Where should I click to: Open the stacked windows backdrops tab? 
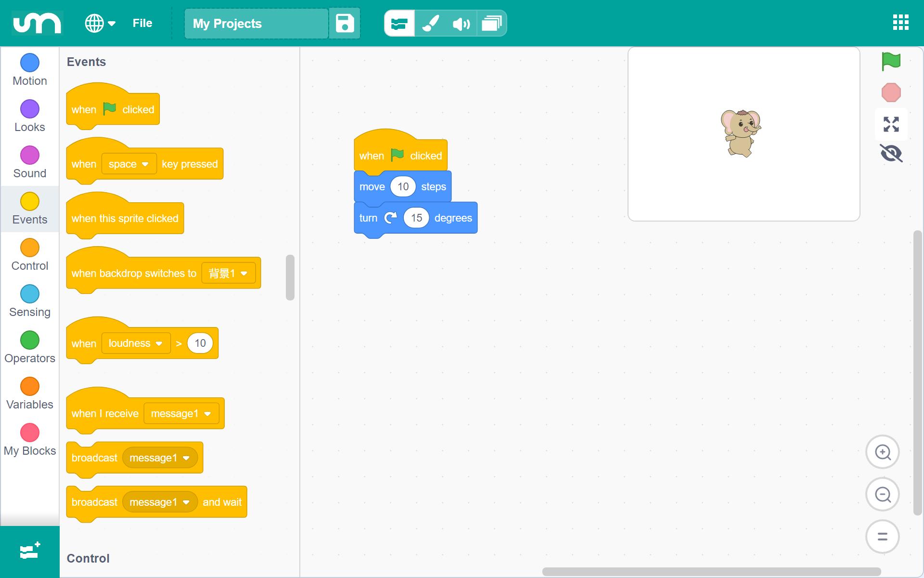(491, 23)
